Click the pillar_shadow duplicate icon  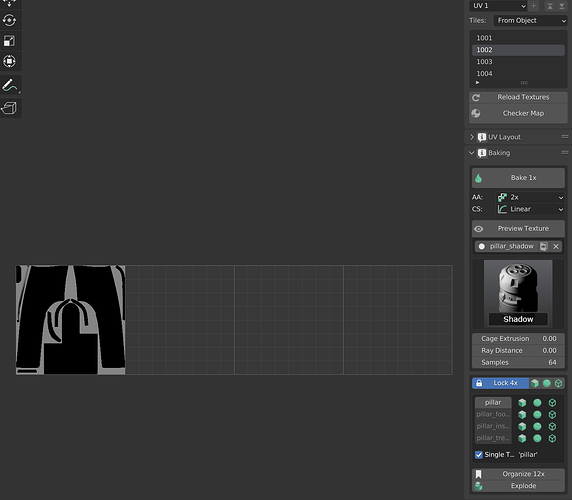[x=544, y=247]
